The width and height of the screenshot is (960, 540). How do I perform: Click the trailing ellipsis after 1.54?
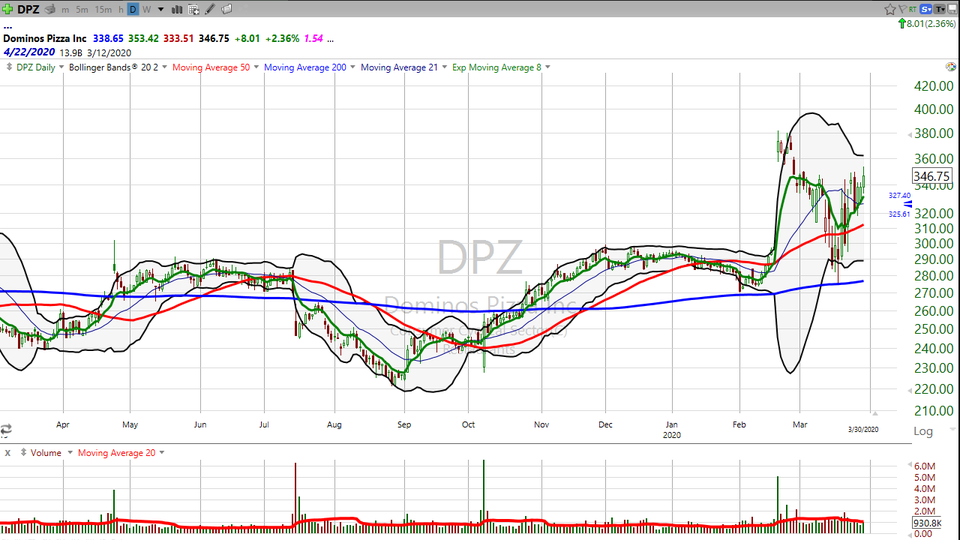(331, 39)
